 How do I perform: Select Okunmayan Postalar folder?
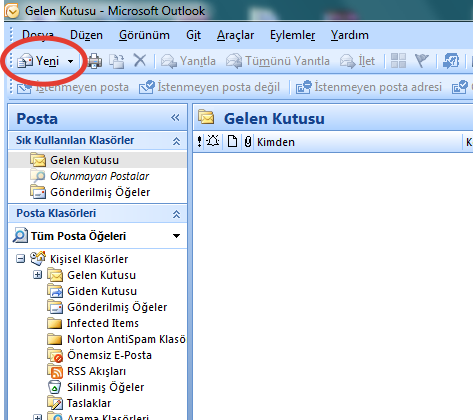click(99, 176)
